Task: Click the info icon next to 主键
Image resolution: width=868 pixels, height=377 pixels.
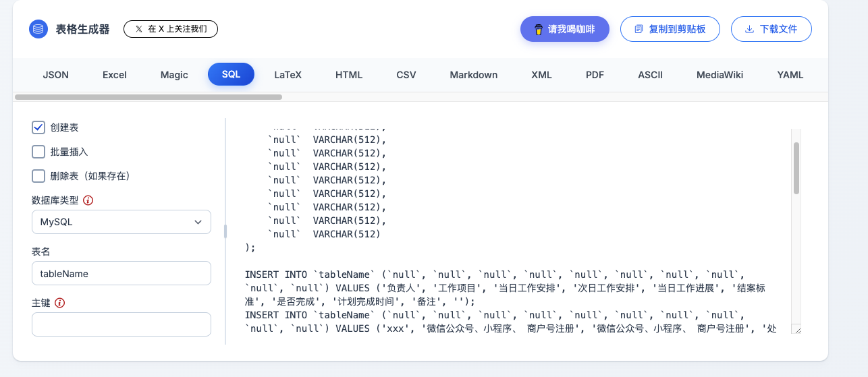Action: pos(59,303)
